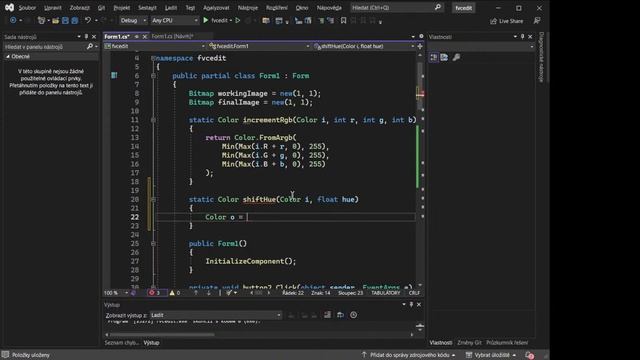Open the Zobrazit výstup z Ladit dropdown
640x360 pixels.
pos(216,315)
